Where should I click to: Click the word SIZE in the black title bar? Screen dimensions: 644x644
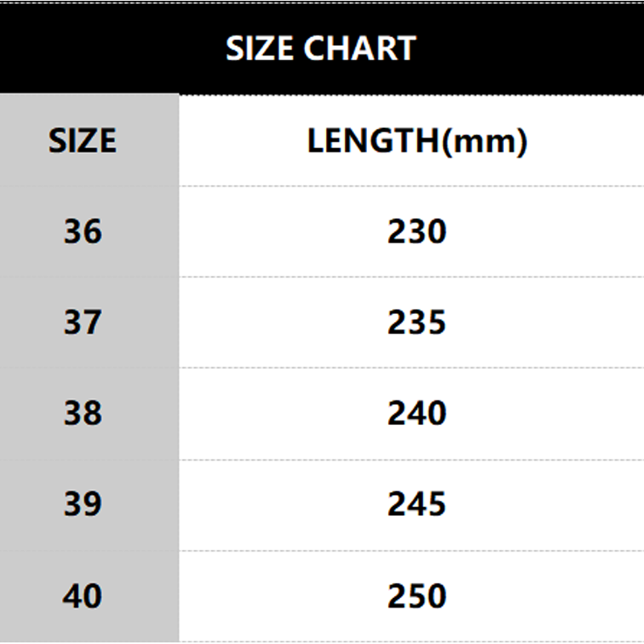260,49
